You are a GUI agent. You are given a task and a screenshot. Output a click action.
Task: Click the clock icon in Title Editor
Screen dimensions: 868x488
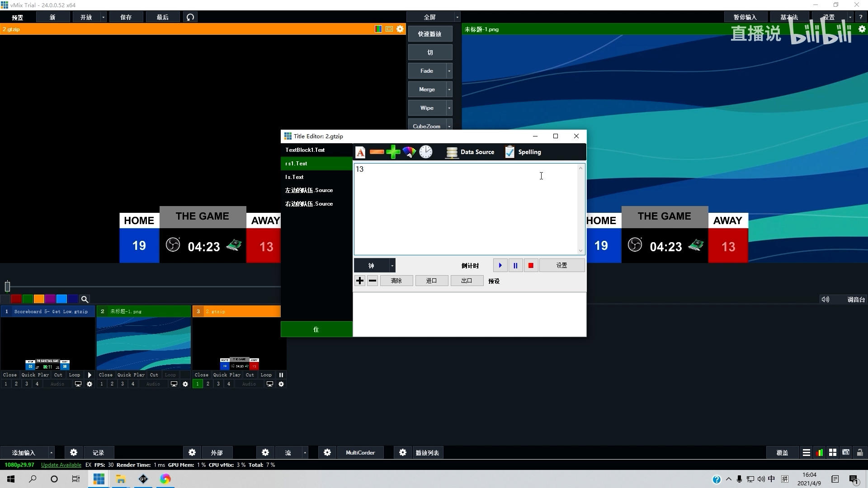click(425, 152)
